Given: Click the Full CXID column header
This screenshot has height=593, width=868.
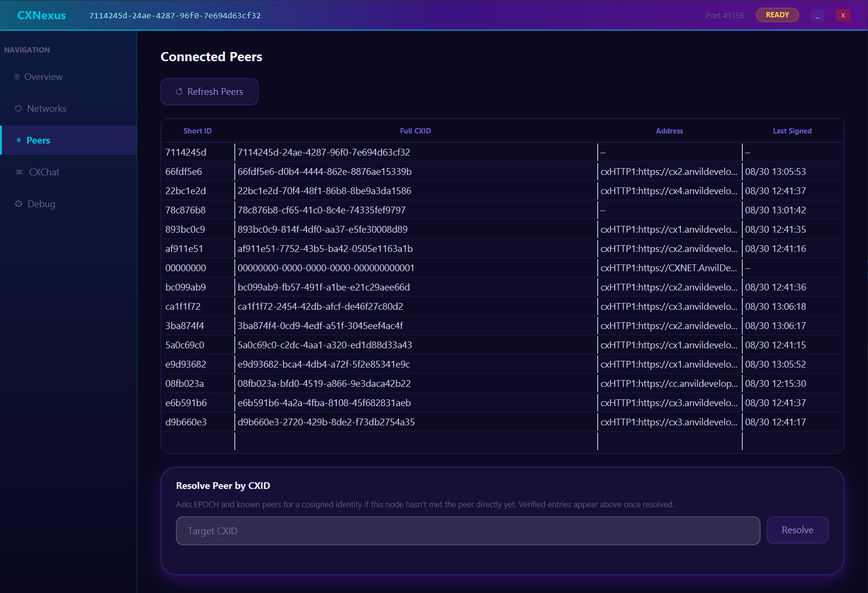Looking at the screenshot, I should pyautogui.click(x=415, y=131).
